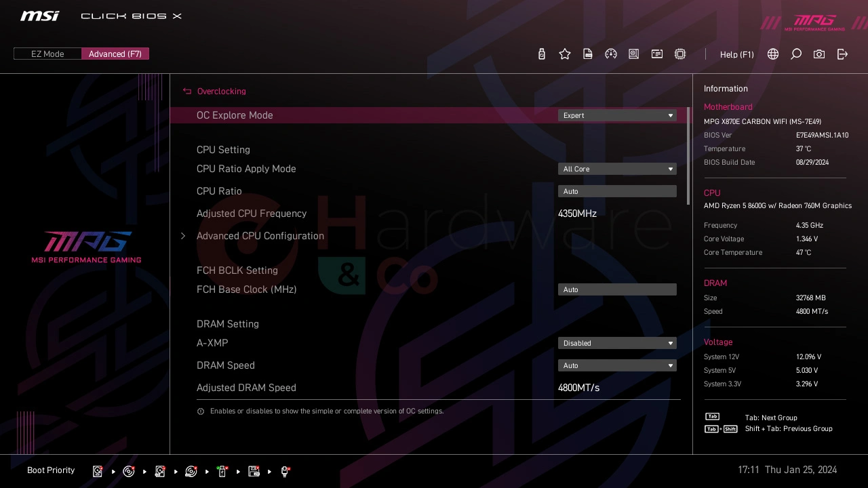Click the settings list vertical scrollbar
Screen dimensions: 868x488
[688, 156]
